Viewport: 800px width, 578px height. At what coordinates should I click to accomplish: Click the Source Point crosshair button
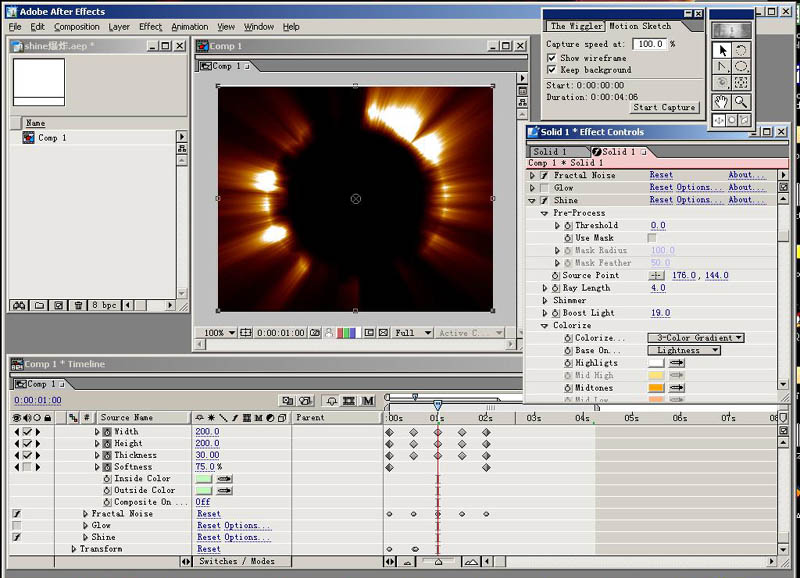pyautogui.click(x=656, y=275)
